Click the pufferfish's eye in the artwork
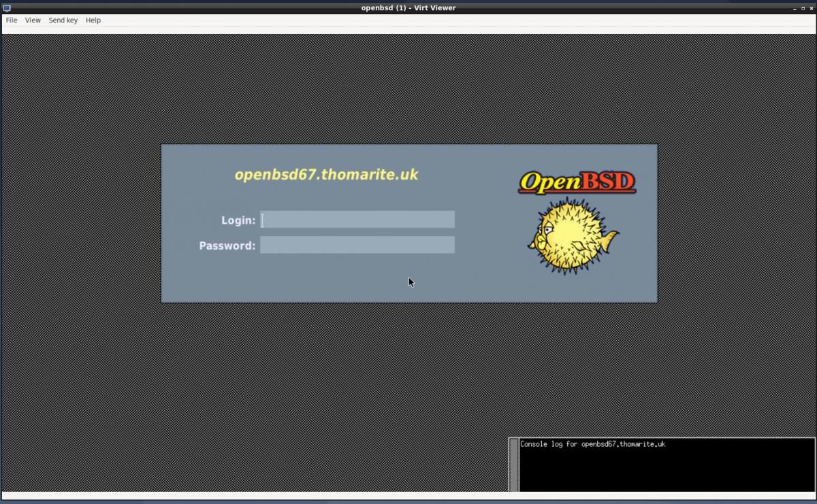817x504 pixels. 549,228
